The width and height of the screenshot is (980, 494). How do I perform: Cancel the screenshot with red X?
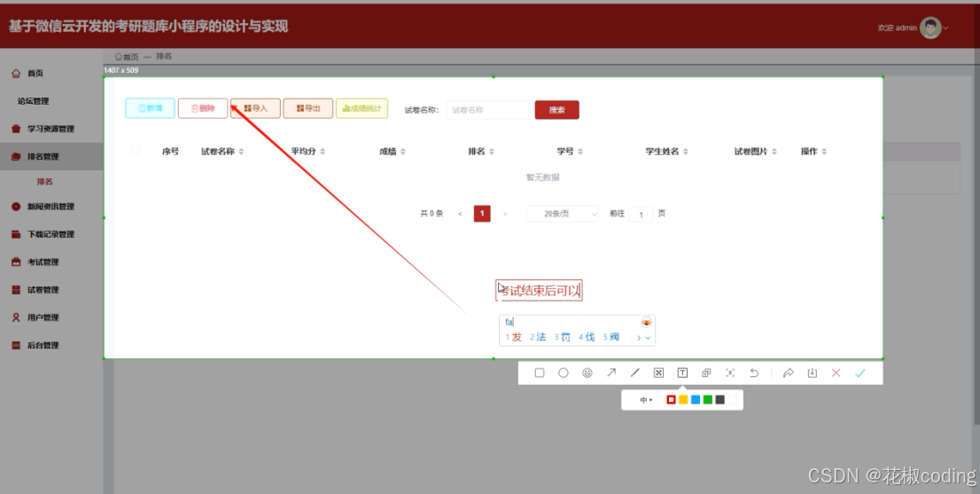coord(836,372)
